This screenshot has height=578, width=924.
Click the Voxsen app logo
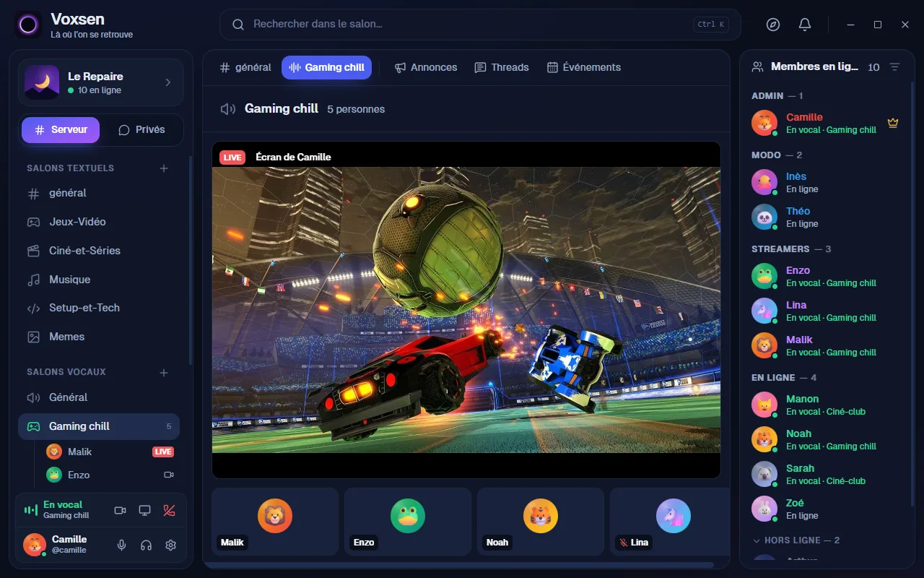[x=28, y=25]
